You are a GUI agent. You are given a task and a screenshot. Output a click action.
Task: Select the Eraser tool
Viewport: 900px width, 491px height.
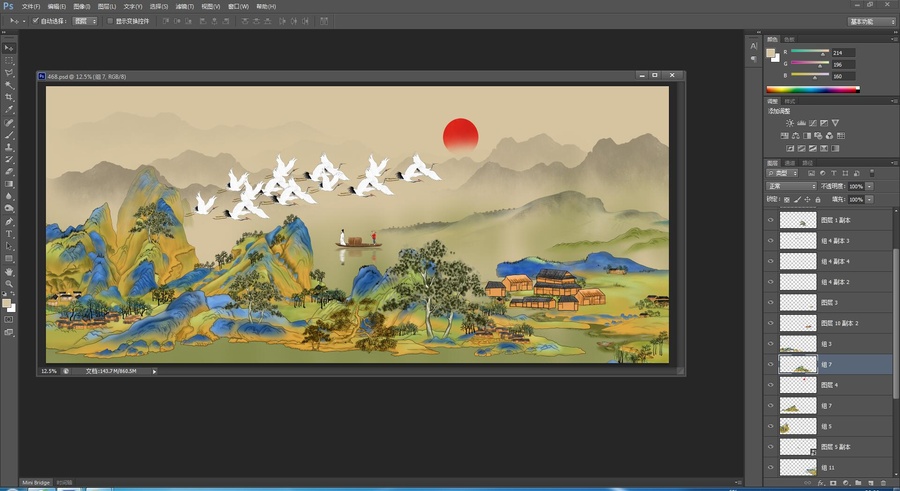[x=9, y=172]
